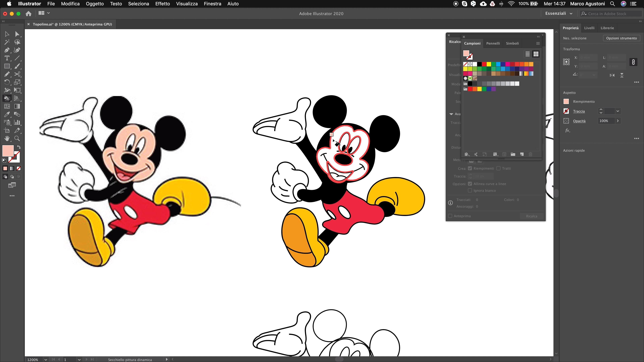Switch Swatches panel to thumbnail grid view
Image resolution: width=644 pixels, height=362 pixels.
[x=536, y=54]
